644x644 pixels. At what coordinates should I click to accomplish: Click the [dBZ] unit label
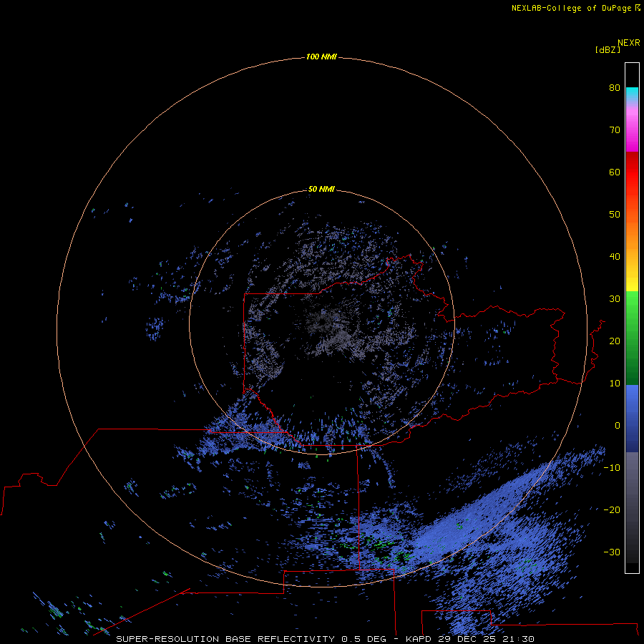coord(608,49)
